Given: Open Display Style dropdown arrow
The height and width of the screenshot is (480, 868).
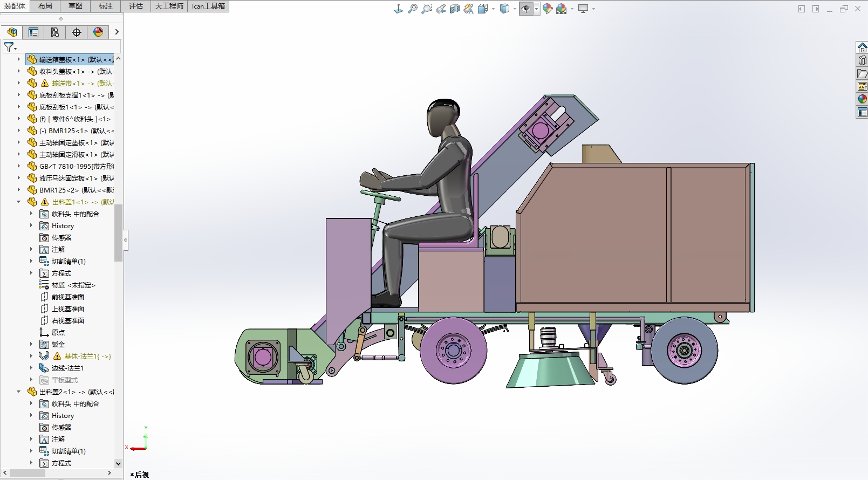Looking at the screenshot, I should click(x=515, y=9).
